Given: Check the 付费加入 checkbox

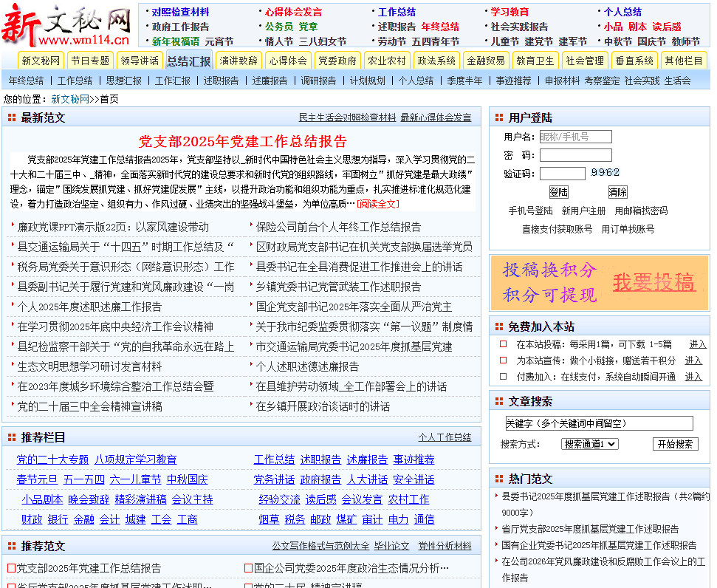Looking at the screenshot, I should click(504, 377).
